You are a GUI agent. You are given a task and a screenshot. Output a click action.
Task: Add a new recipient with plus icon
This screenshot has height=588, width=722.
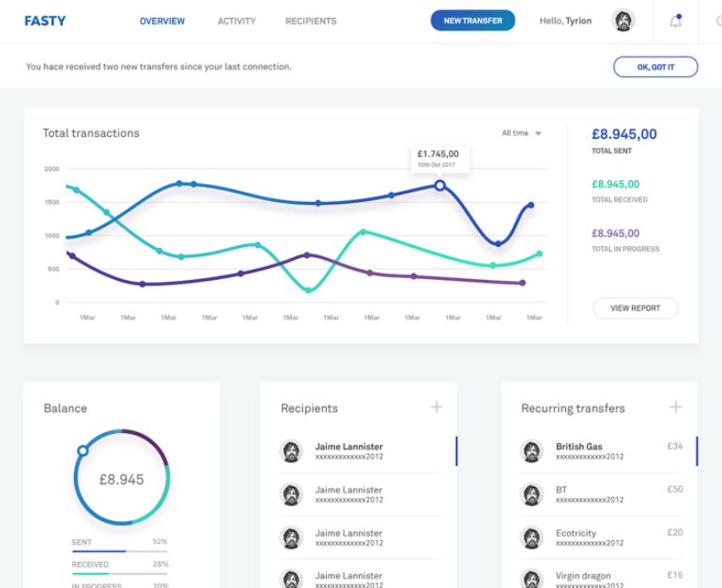coord(437,407)
